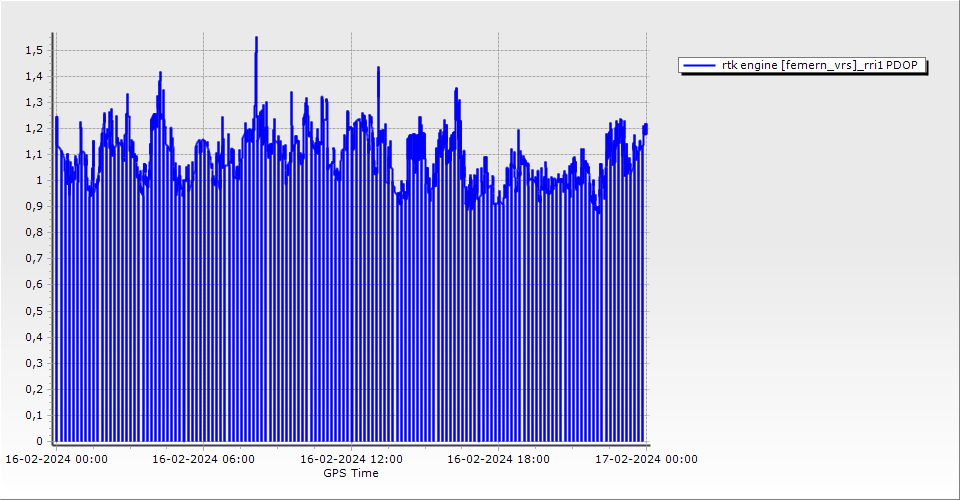Click the '0' y-axis origin label

(x=39, y=440)
